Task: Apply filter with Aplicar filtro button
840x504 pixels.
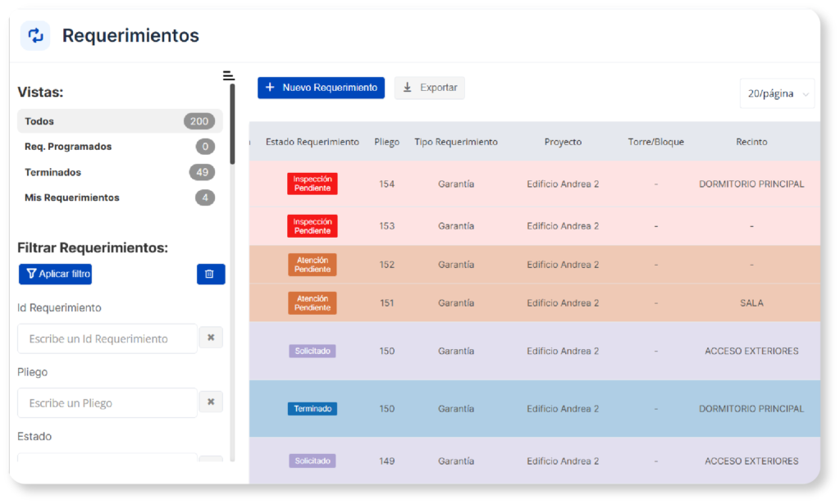Action: point(56,275)
